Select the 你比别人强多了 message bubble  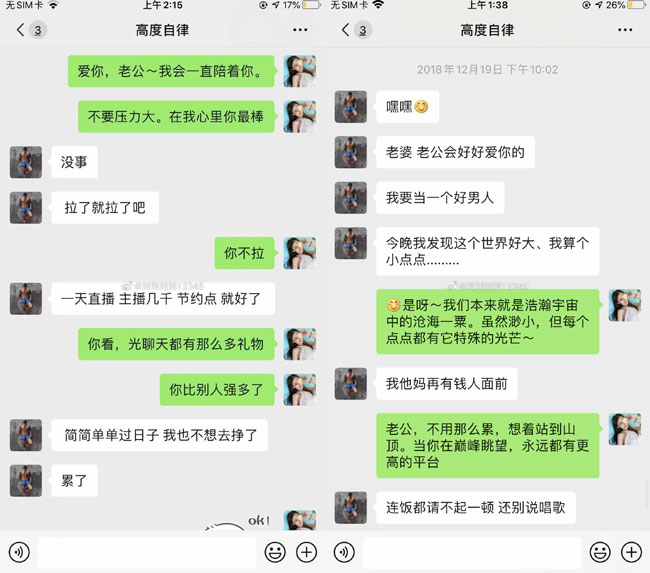(217, 390)
